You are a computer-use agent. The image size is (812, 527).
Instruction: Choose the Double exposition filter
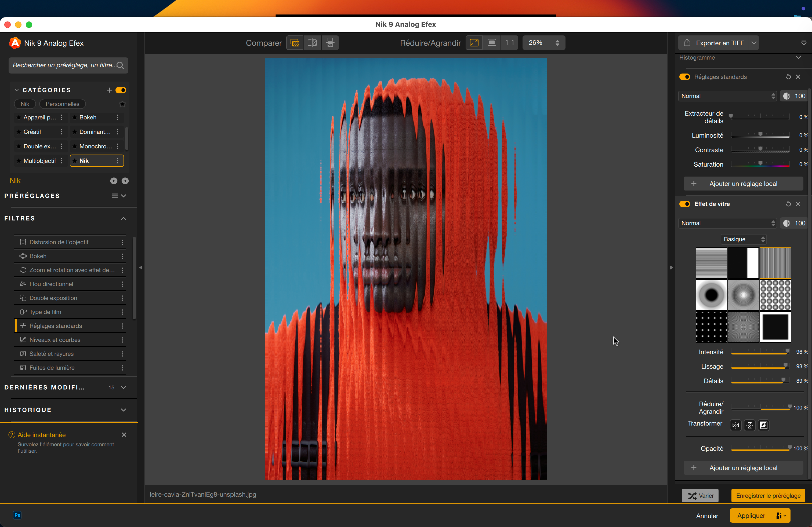53,298
